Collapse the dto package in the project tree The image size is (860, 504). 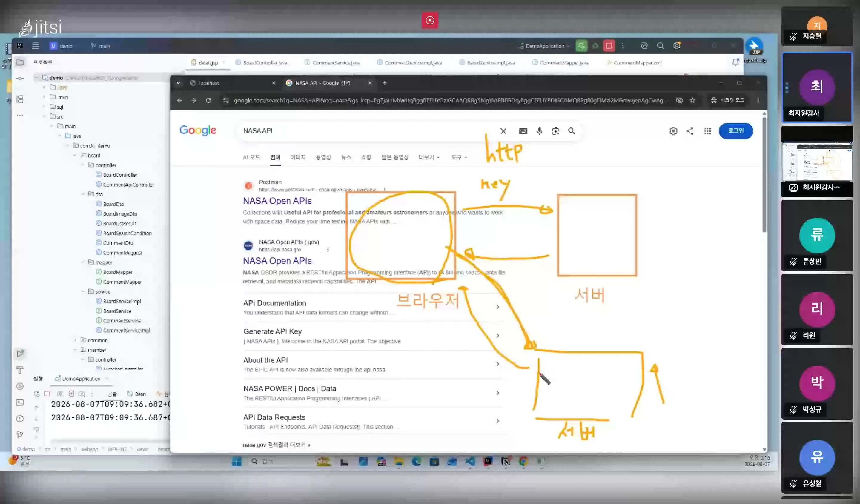pos(83,194)
